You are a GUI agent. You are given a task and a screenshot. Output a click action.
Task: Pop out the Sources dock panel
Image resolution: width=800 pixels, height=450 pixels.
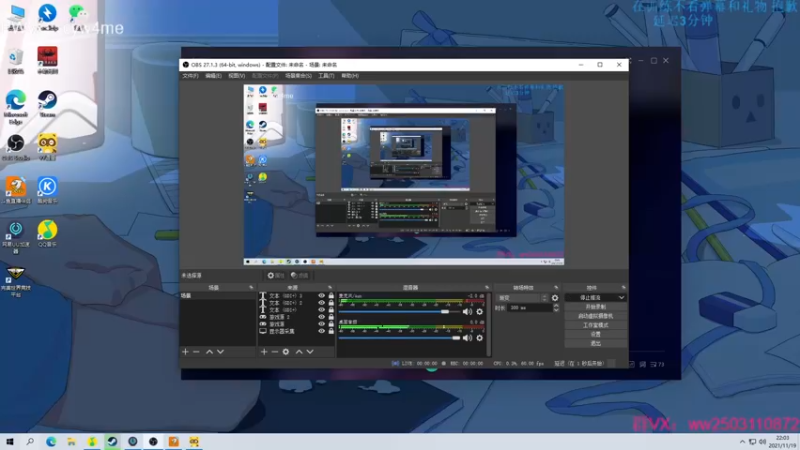330,288
